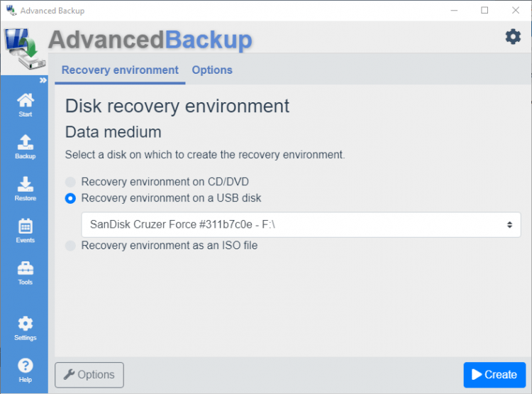Image resolution: width=532 pixels, height=394 pixels.
Task: Open Events calendar icon
Action: pyautogui.click(x=25, y=230)
